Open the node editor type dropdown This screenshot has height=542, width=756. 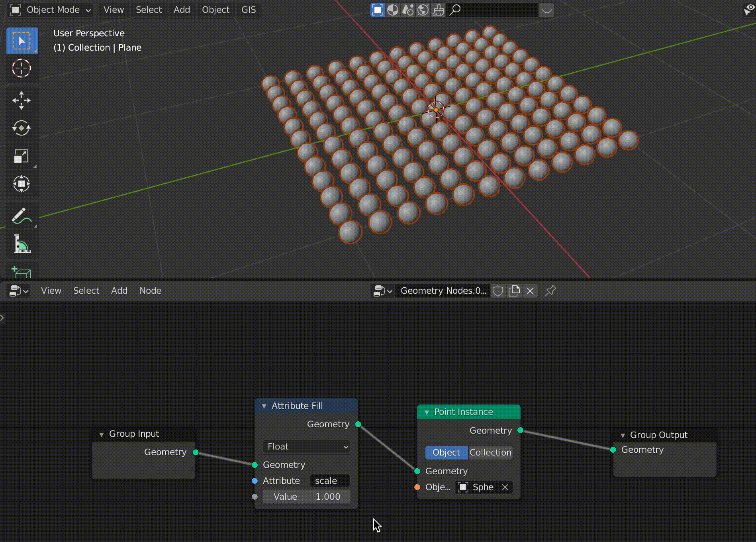click(x=19, y=291)
